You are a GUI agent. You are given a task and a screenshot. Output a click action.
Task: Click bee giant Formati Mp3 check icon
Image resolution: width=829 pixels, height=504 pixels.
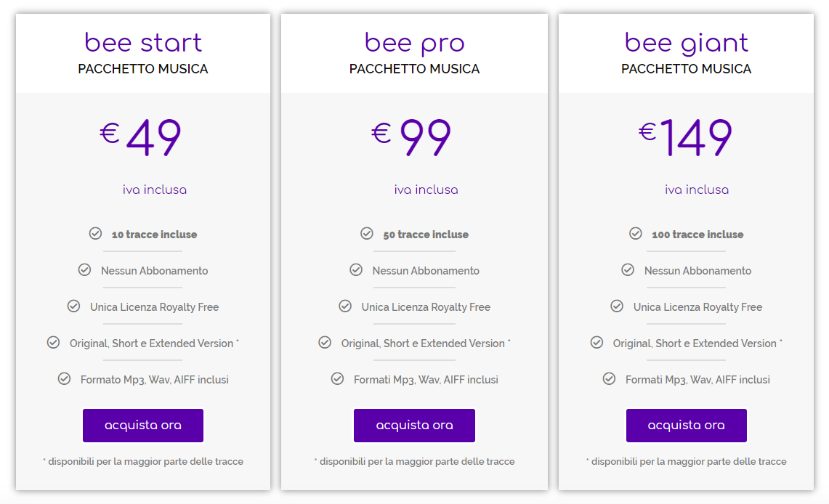pos(610,379)
